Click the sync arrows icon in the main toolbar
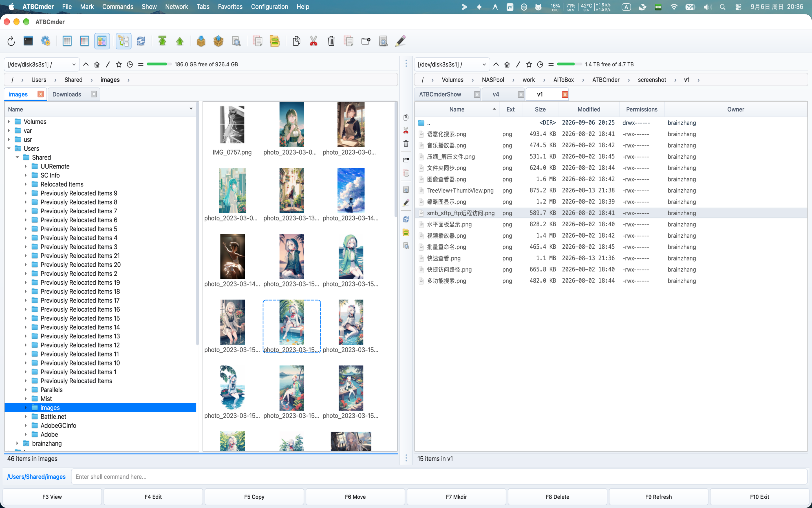Screen dimensions: 812x508 pyautogui.click(x=141, y=41)
